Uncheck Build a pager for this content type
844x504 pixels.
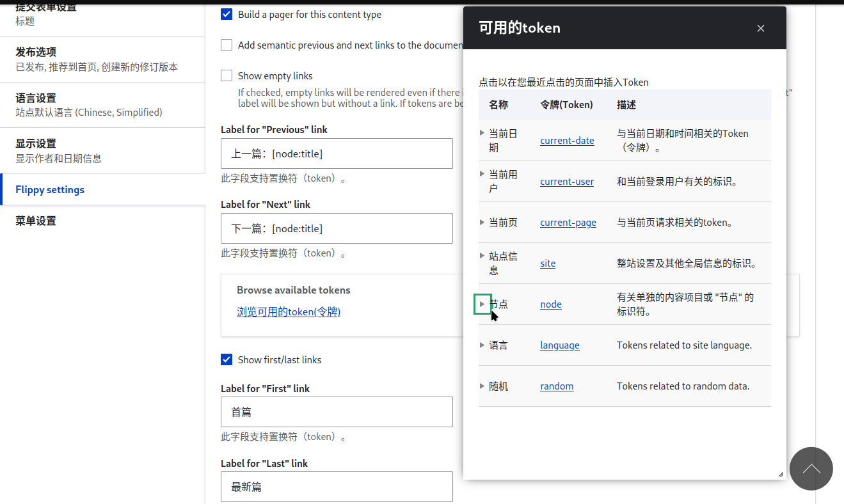tap(227, 14)
